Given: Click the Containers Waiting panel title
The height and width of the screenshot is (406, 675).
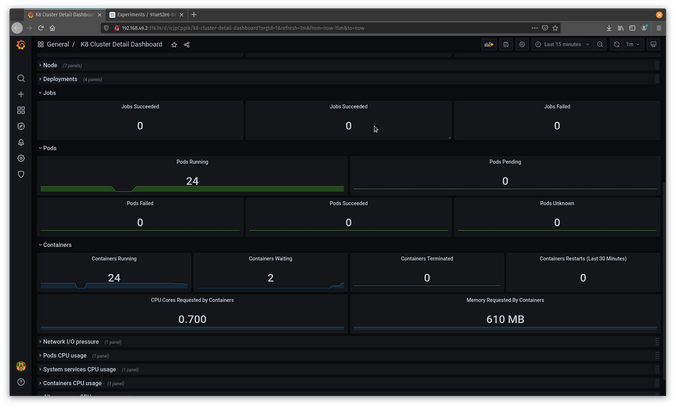Looking at the screenshot, I should [x=270, y=259].
